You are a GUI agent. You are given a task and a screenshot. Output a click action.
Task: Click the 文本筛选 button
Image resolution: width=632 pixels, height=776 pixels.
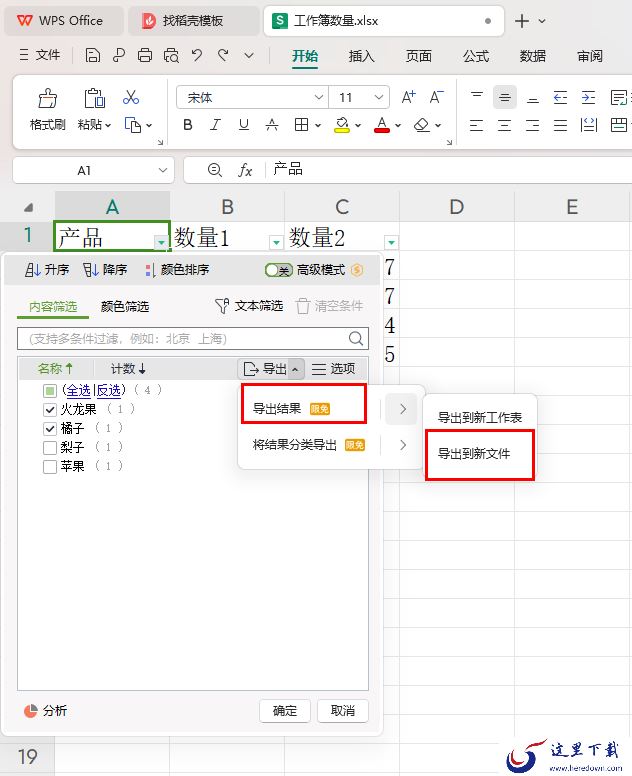249,306
